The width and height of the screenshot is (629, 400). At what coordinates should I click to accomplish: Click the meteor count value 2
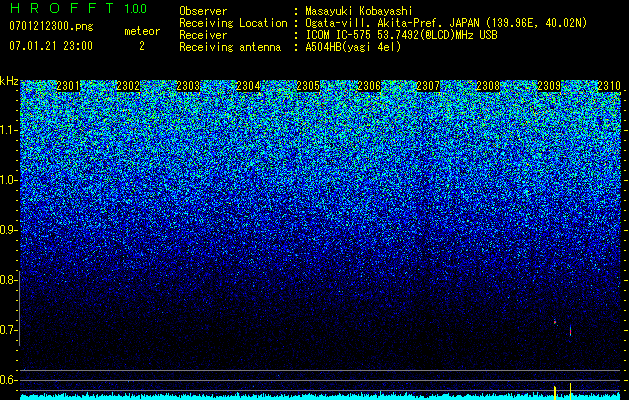(x=142, y=46)
